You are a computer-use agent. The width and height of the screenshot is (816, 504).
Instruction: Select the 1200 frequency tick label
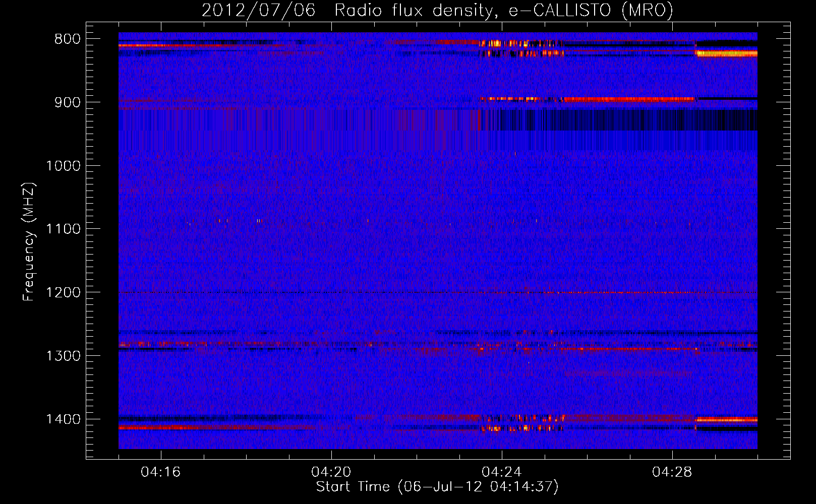63,292
